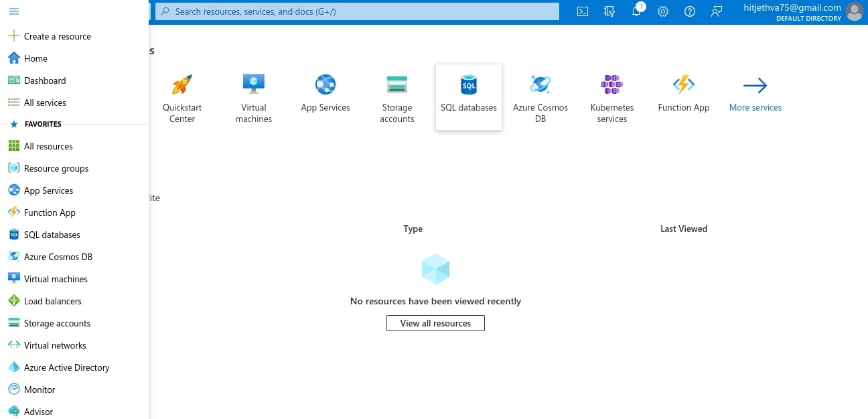This screenshot has height=419, width=868.
Task: Open the SQL databases service tile
Action: point(469,97)
